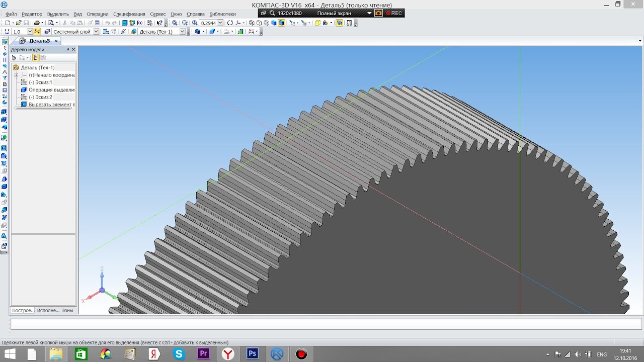
Task: Open the print icon dropdown arrow
Action: click(x=42, y=23)
